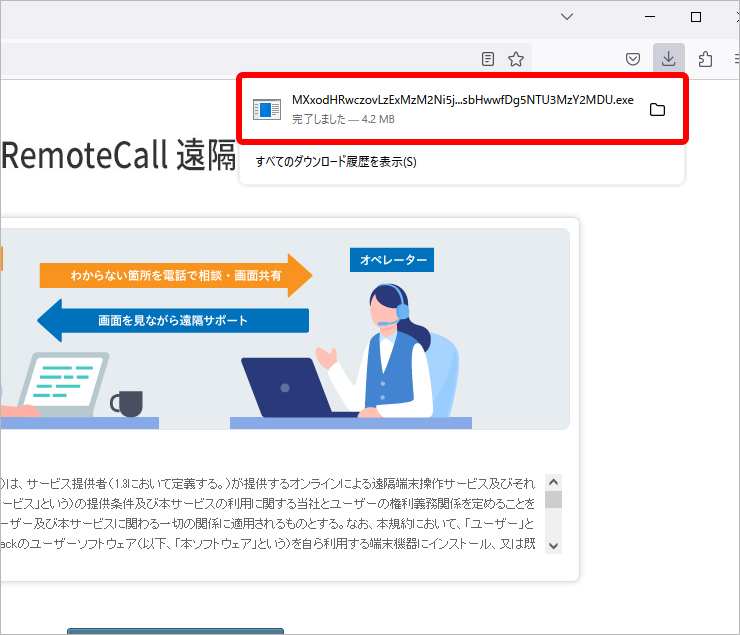The image size is (740, 635).
Task: Maximize the browser window
Action: tap(696, 17)
